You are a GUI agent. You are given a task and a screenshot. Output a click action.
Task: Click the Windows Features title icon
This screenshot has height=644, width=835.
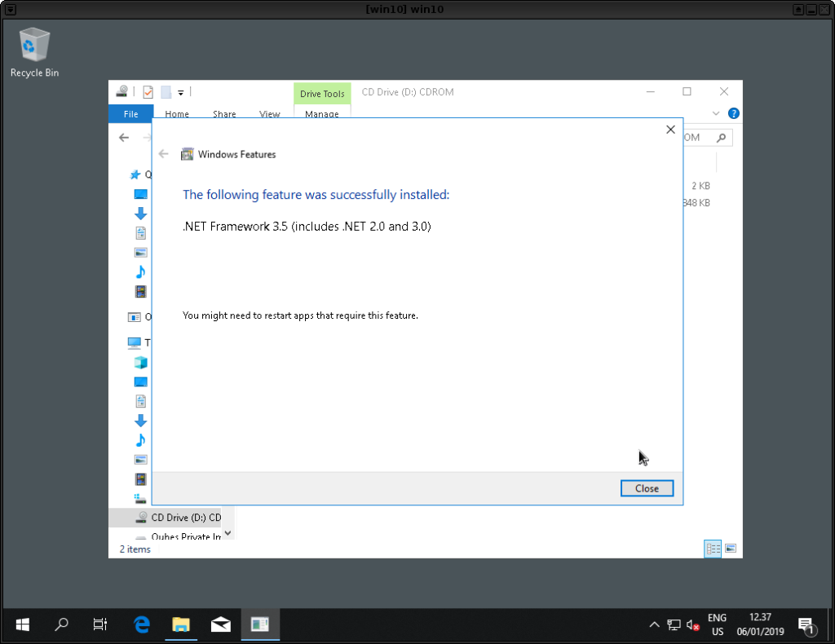tap(187, 154)
